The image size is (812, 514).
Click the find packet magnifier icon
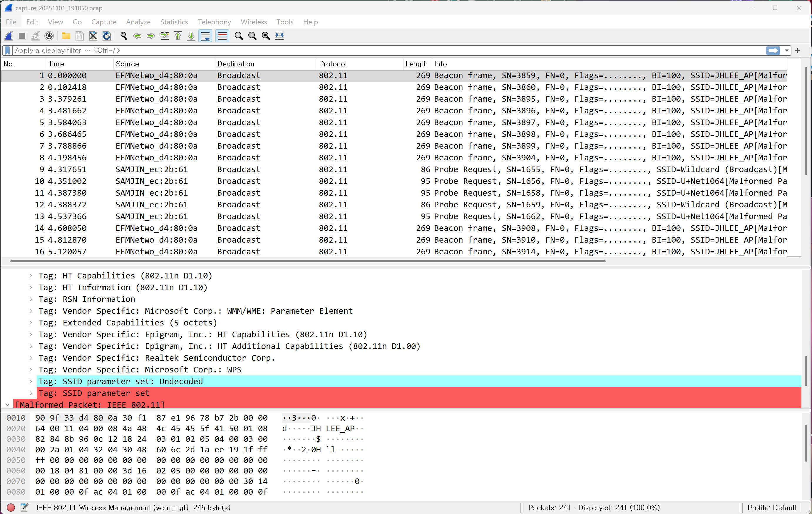click(124, 36)
